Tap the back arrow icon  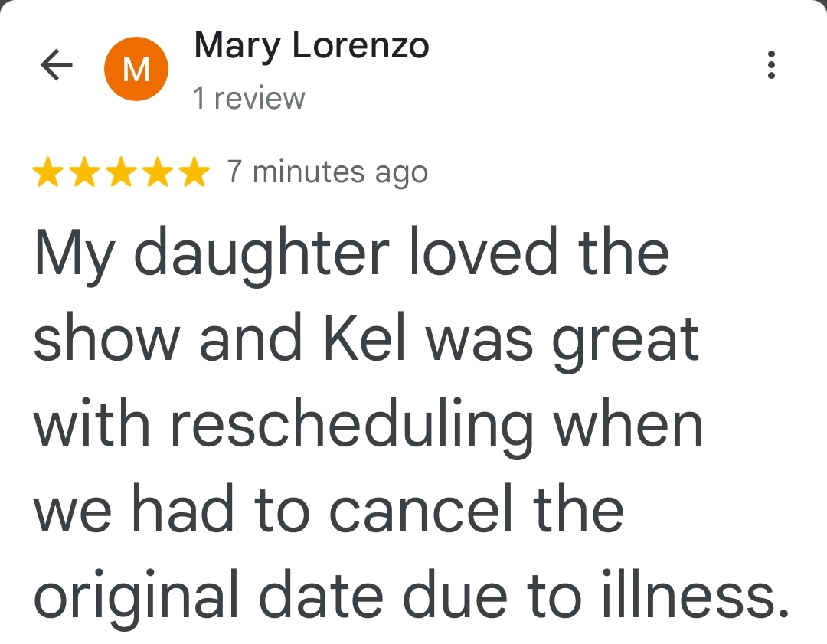(x=57, y=65)
